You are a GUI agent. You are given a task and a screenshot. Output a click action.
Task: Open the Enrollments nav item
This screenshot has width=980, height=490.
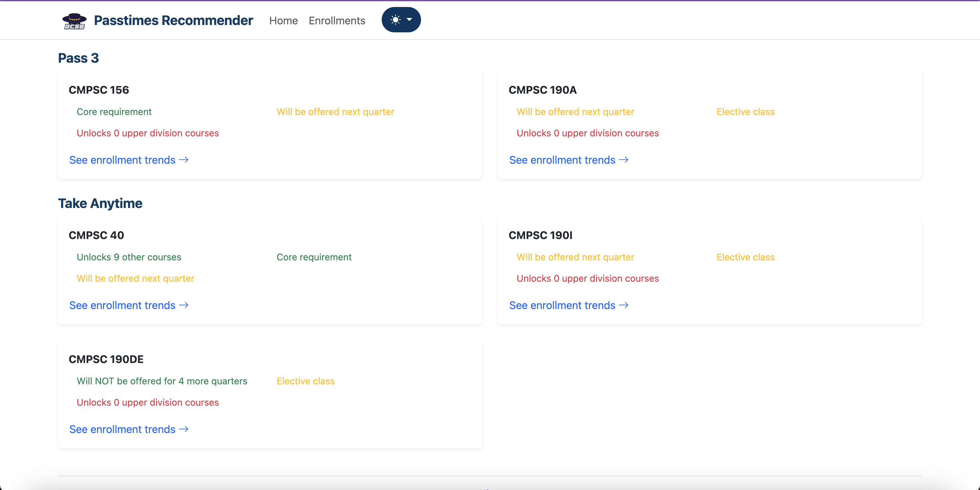coord(337,21)
